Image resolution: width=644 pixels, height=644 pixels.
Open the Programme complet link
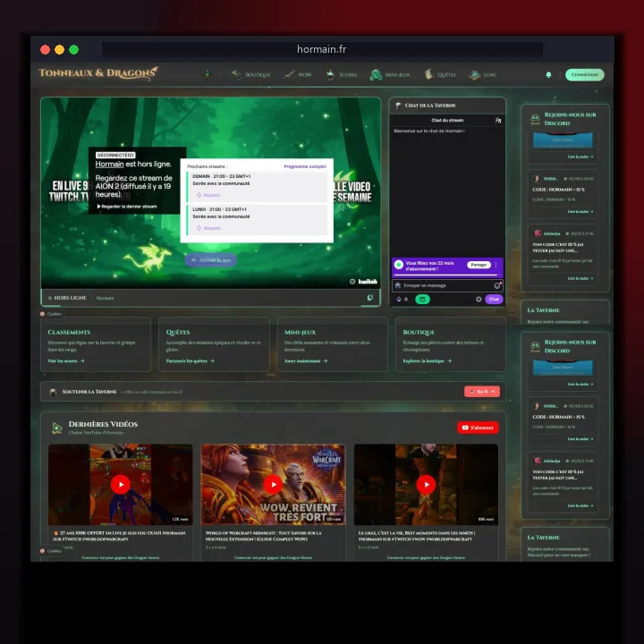(x=305, y=166)
